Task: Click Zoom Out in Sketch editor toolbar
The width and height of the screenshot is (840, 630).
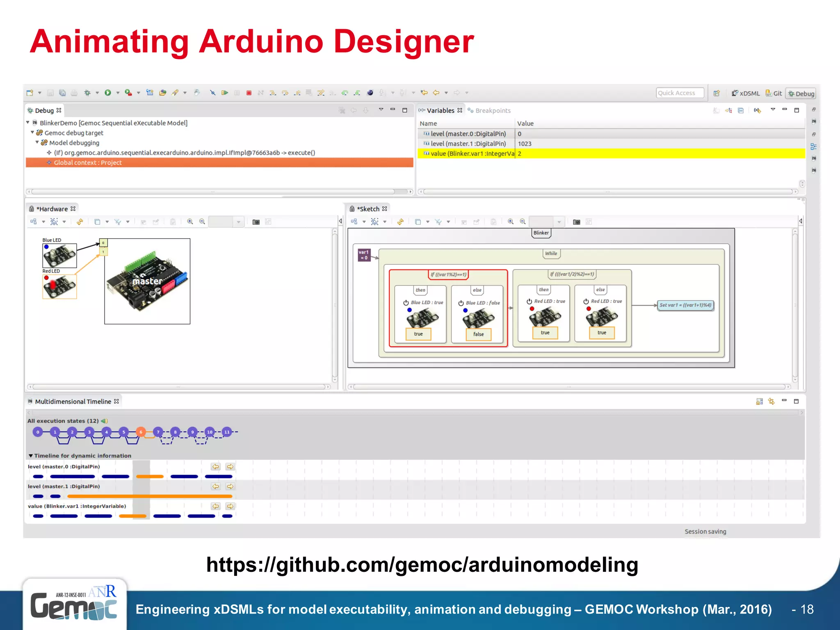Action: point(523,221)
